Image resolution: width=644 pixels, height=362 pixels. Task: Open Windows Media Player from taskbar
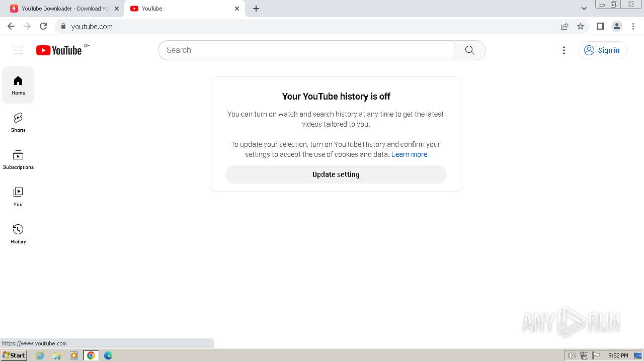[74, 355]
